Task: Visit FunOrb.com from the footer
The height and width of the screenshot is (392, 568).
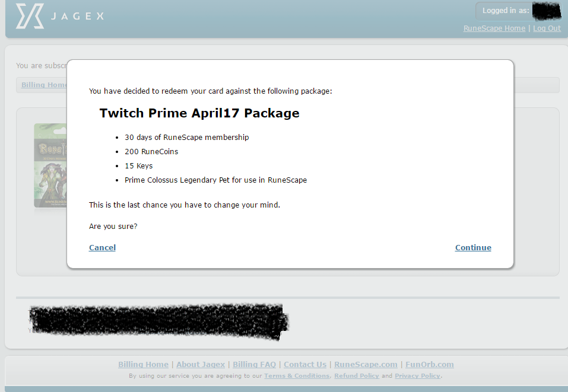Action: (x=430, y=365)
